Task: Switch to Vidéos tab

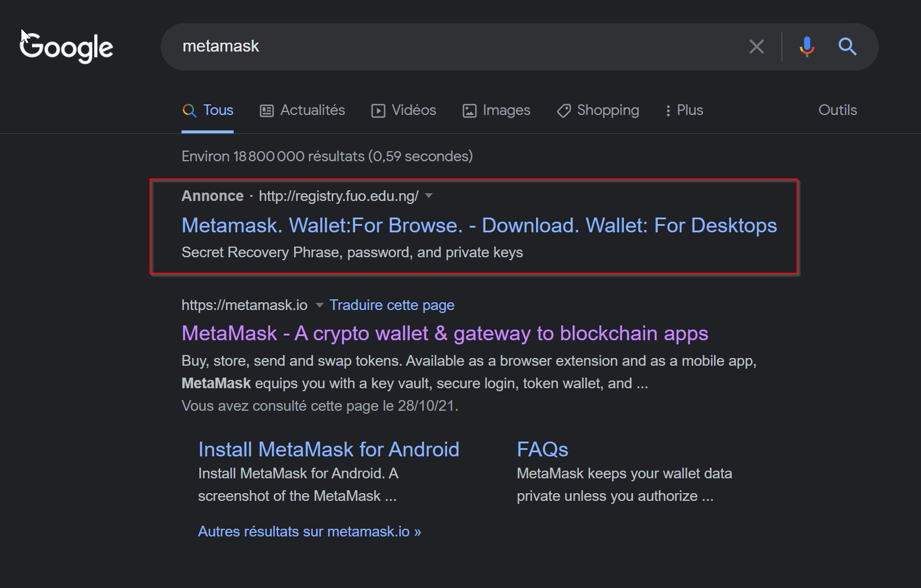Action: tap(404, 110)
